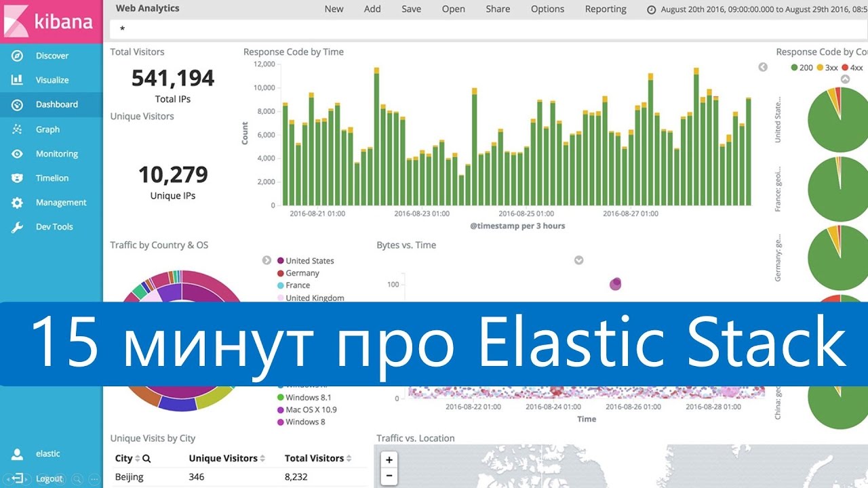Click the Web Analytics dashboard title
The height and width of the screenshot is (488, 868).
click(147, 8)
